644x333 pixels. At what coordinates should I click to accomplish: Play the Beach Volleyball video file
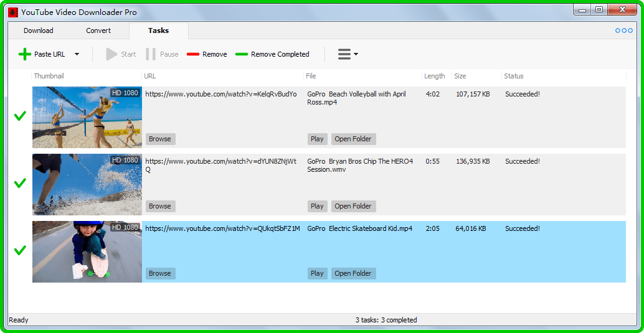click(x=318, y=139)
